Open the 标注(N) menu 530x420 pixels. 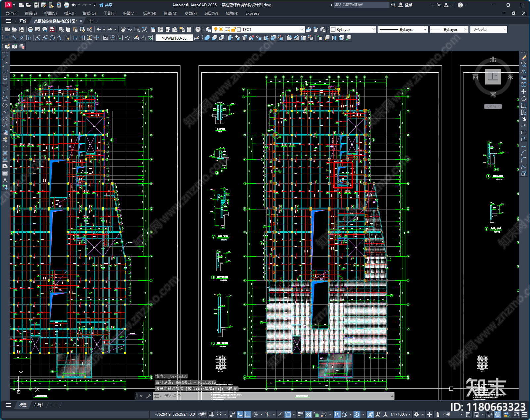point(149,13)
